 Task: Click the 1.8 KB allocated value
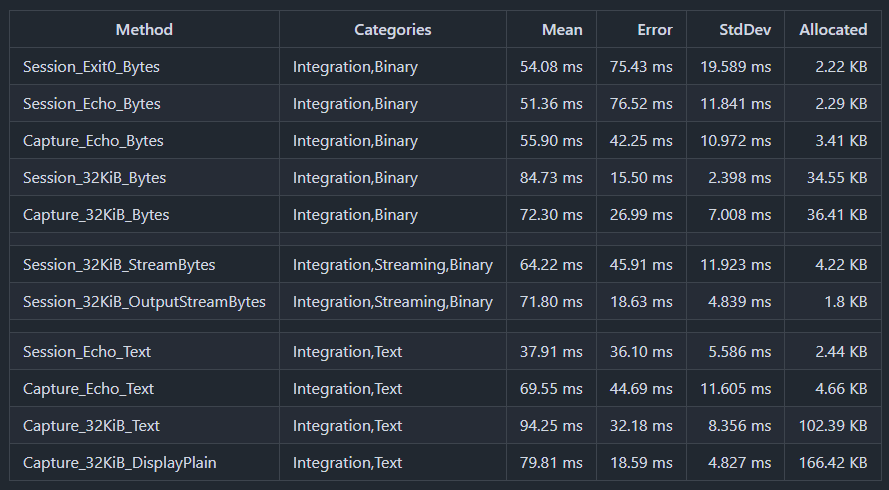845,302
